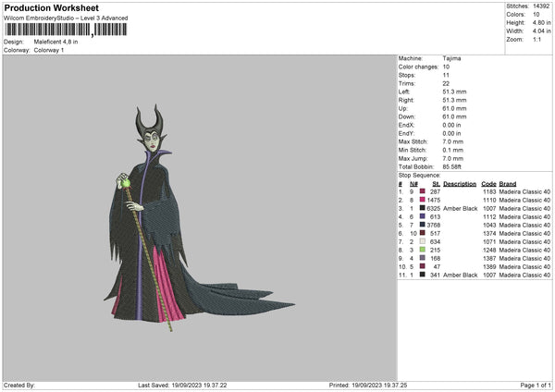The image size is (555, 392).
Task: Click the design name Maleficent 4,8 in
Action: (55, 42)
